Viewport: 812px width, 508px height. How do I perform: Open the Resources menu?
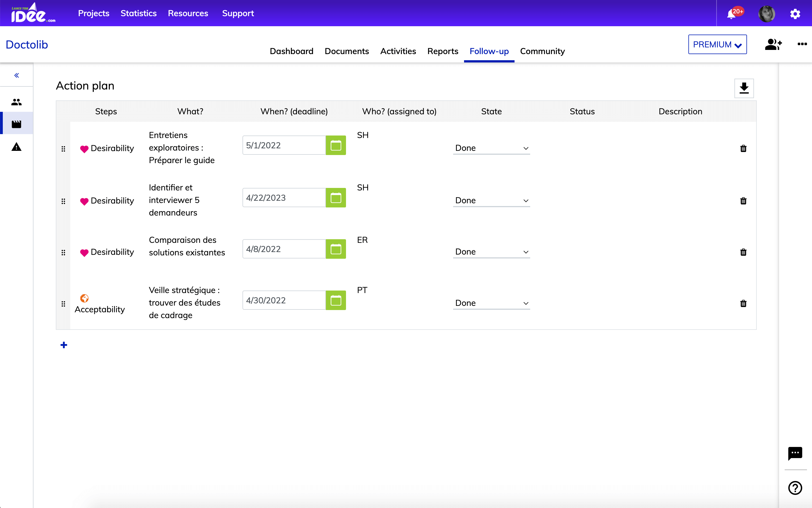pos(188,13)
